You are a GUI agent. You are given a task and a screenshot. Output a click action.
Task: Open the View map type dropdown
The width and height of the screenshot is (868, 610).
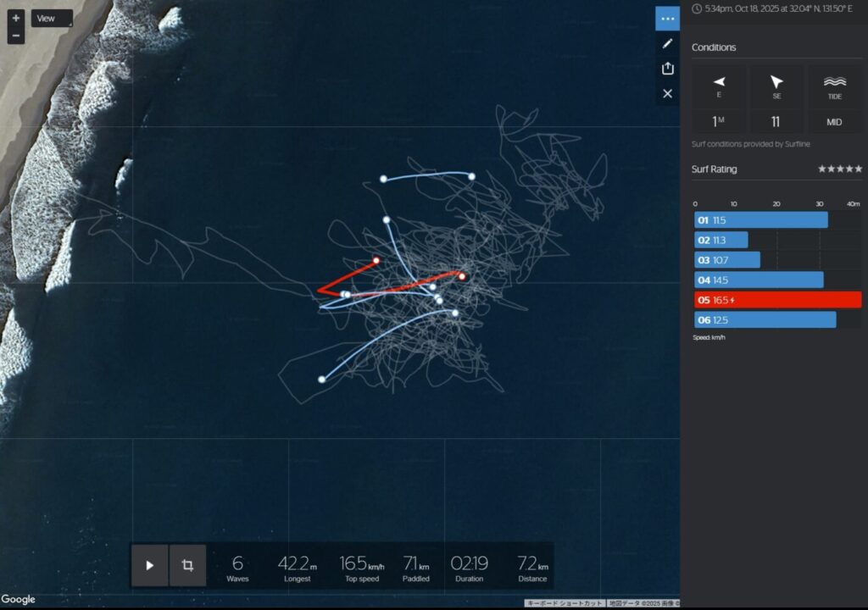[x=52, y=19]
